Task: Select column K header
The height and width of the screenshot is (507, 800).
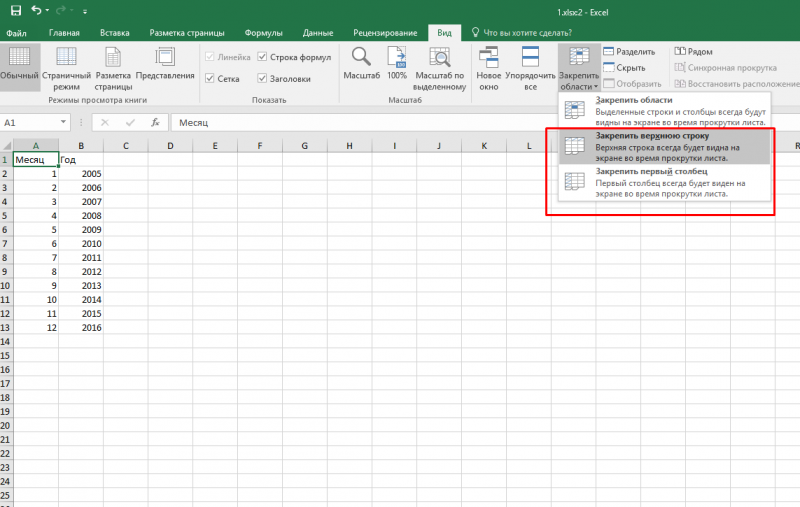Action: point(484,146)
